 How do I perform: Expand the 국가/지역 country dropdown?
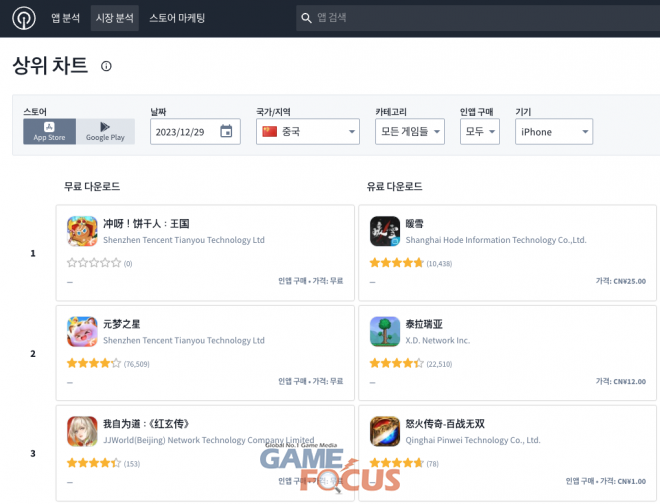(x=308, y=131)
